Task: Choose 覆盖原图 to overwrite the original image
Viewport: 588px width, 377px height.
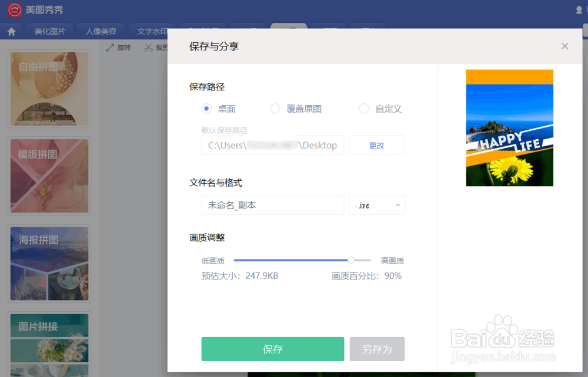Action: [275, 109]
